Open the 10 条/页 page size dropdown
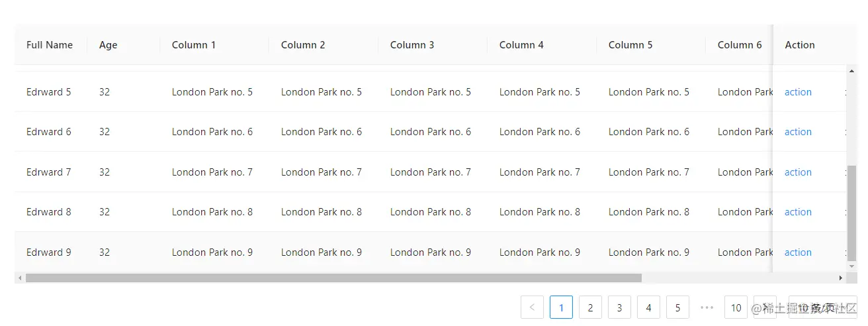 tap(822, 307)
